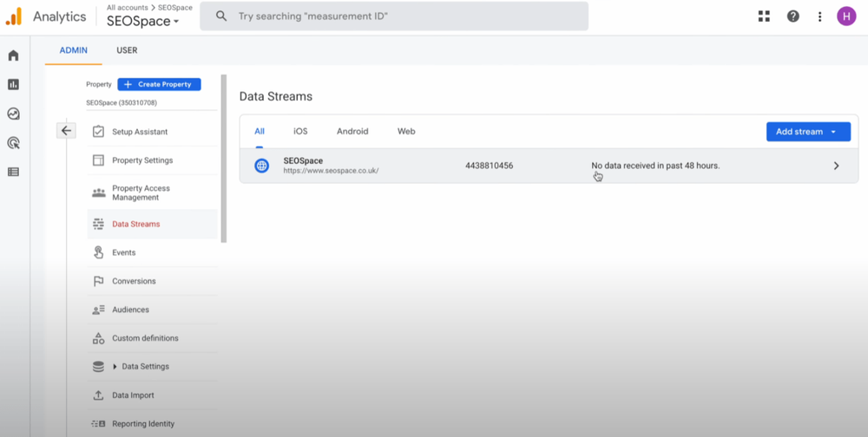Switch to the ADMIN tab

pyautogui.click(x=74, y=50)
